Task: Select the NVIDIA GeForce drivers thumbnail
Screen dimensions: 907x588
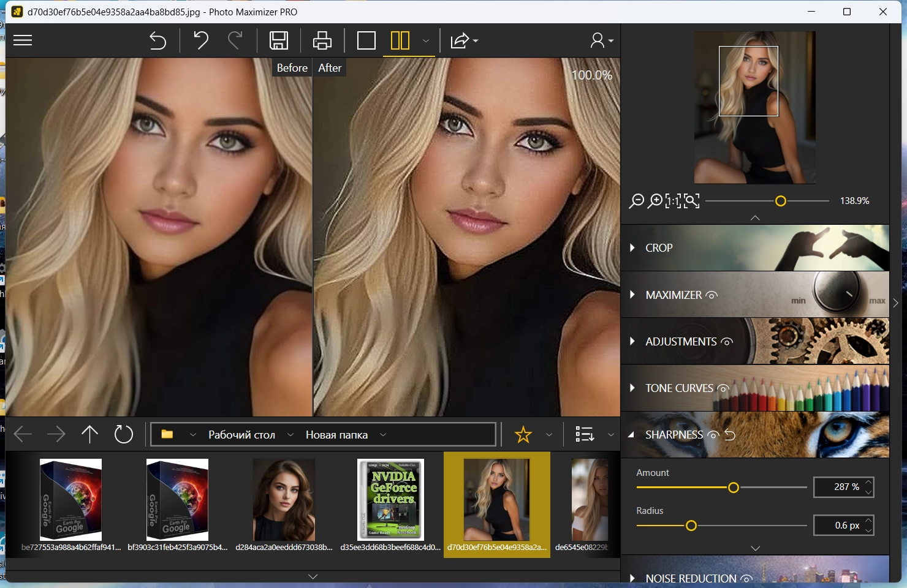Action: pos(390,500)
